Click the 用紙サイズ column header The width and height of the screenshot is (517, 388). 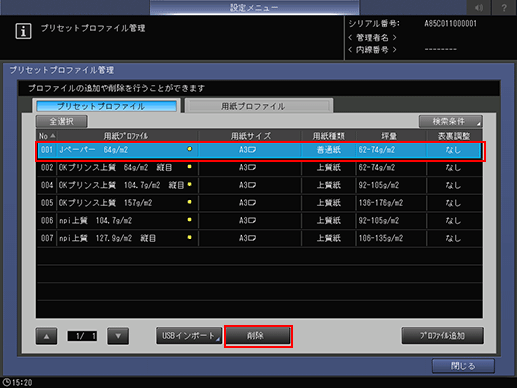pyautogui.click(x=250, y=136)
